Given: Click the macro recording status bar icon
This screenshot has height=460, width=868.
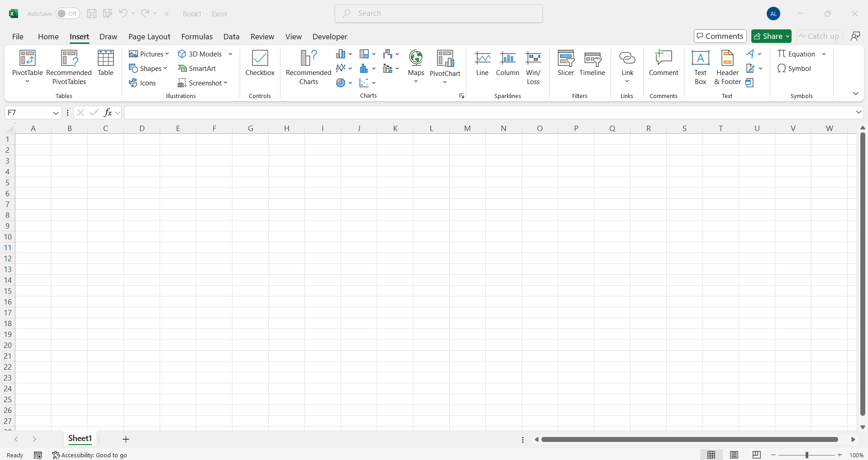Looking at the screenshot, I should [x=38, y=455].
